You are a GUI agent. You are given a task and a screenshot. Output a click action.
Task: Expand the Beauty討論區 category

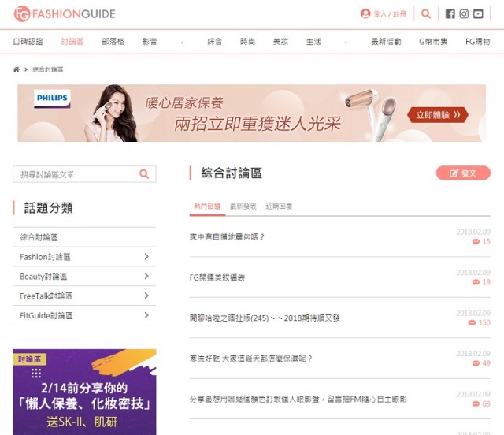point(146,277)
